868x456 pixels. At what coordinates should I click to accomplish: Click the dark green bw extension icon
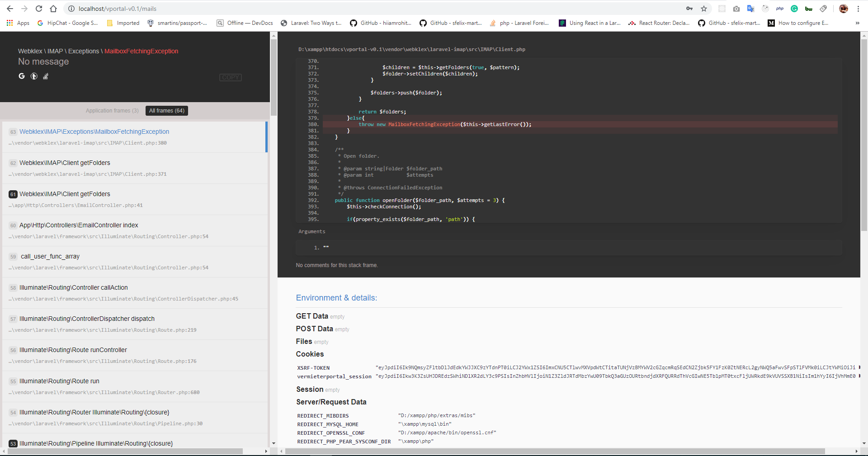(809, 9)
